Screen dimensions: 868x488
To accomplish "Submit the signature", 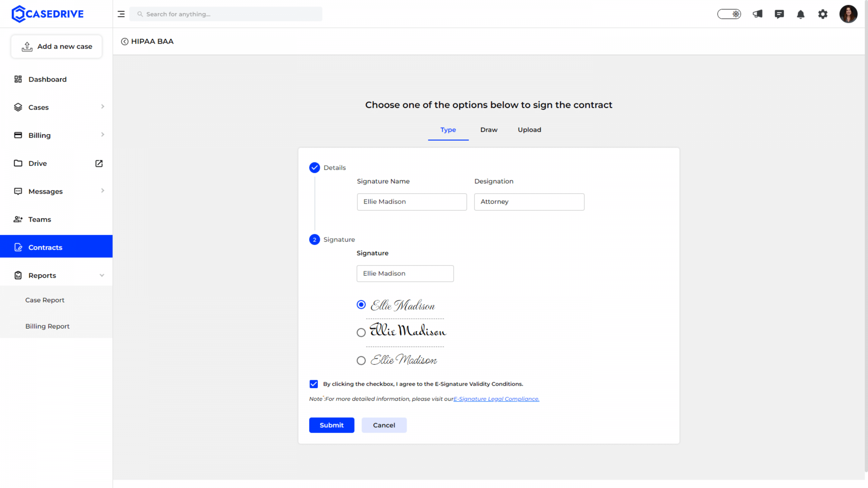I will (x=332, y=425).
